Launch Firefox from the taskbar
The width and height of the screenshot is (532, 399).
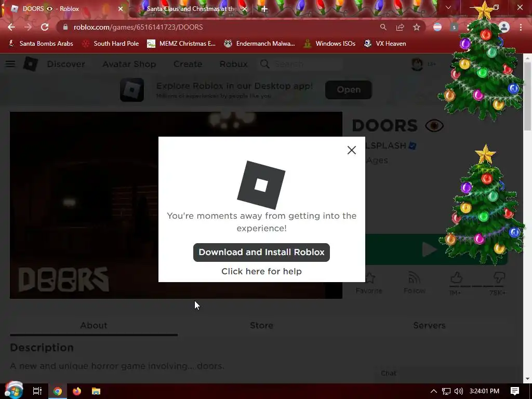click(77, 391)
